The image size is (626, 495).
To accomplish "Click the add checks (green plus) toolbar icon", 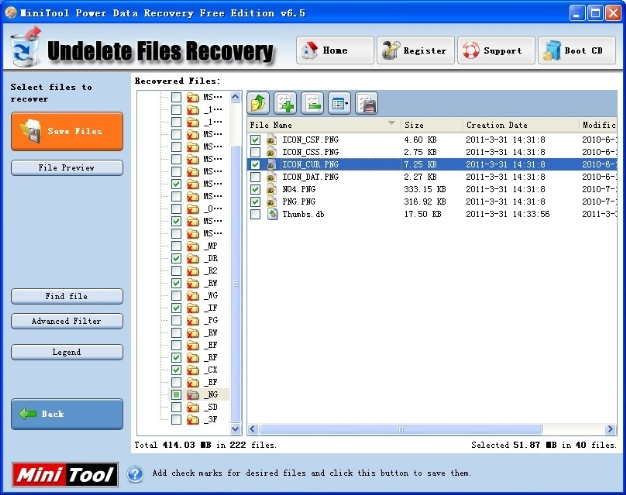I will click(285, 103).
